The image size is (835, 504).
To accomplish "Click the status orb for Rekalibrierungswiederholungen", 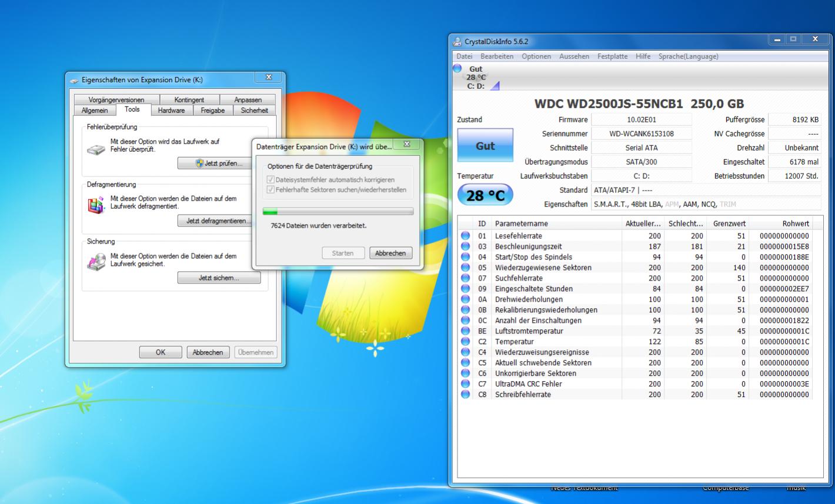I will [x=466, y=310].
